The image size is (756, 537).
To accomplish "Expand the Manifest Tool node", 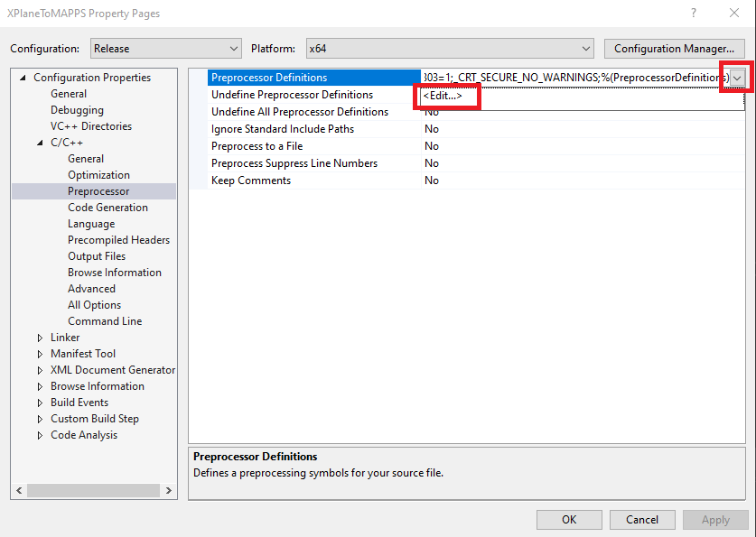I will (40, 354).
